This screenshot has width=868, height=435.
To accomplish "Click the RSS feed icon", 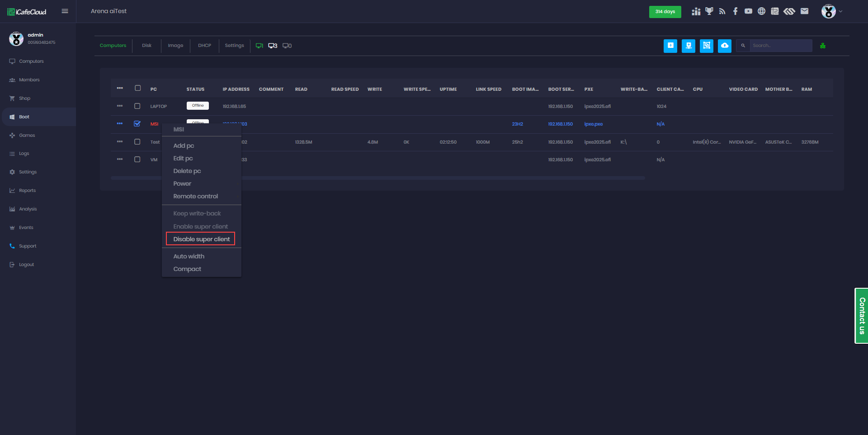I will coord(722,11).
